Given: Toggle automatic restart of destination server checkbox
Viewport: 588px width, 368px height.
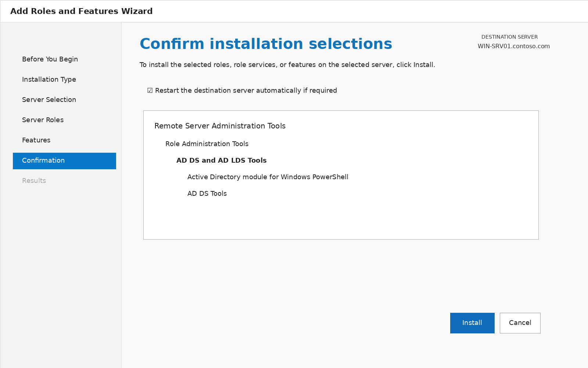Looking at the screenshot, I should tap(150, 91).
